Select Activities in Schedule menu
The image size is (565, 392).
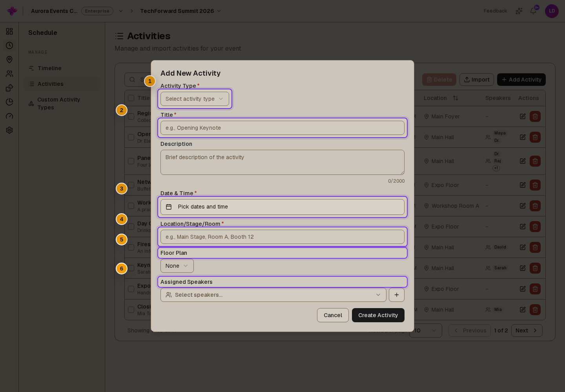pos(62,84)
